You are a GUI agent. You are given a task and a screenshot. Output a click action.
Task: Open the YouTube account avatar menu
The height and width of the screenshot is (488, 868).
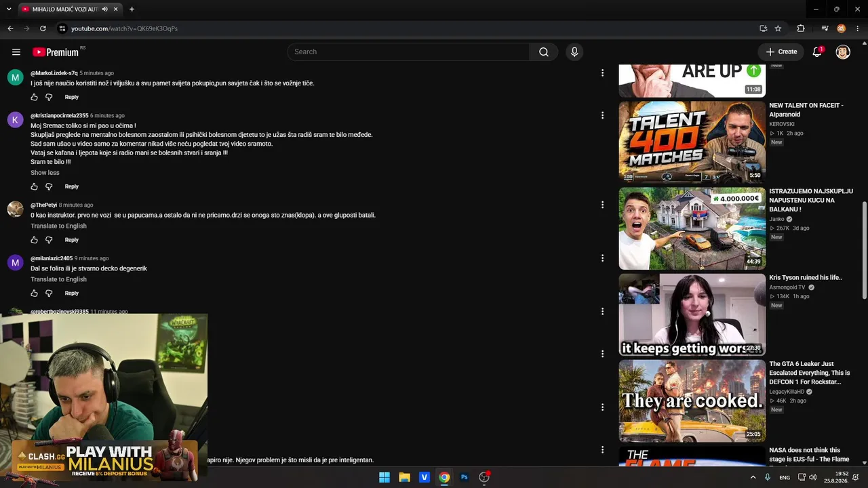pyautogui.click(x=843, y=52)
